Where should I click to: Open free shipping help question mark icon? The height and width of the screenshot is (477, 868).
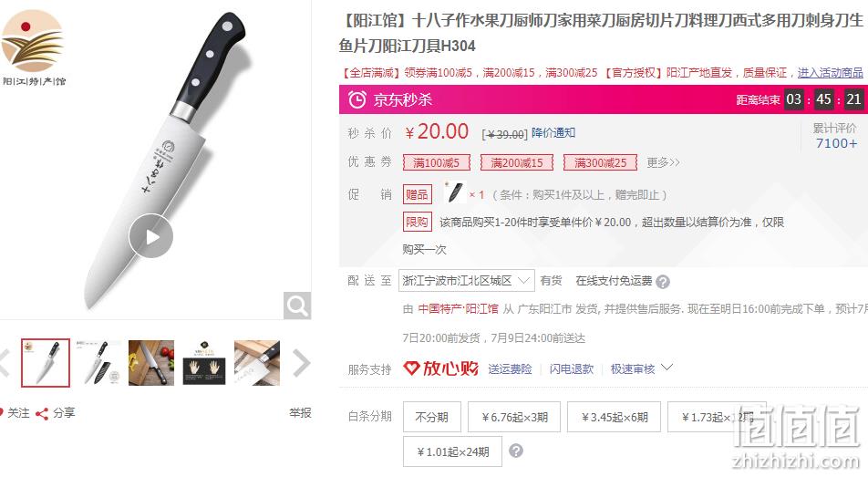coord(663,282)
